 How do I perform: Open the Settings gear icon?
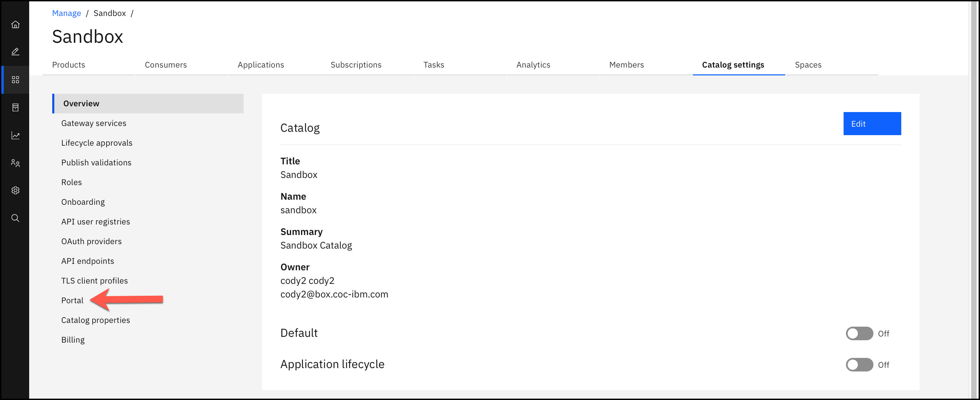tap(15, 190)
